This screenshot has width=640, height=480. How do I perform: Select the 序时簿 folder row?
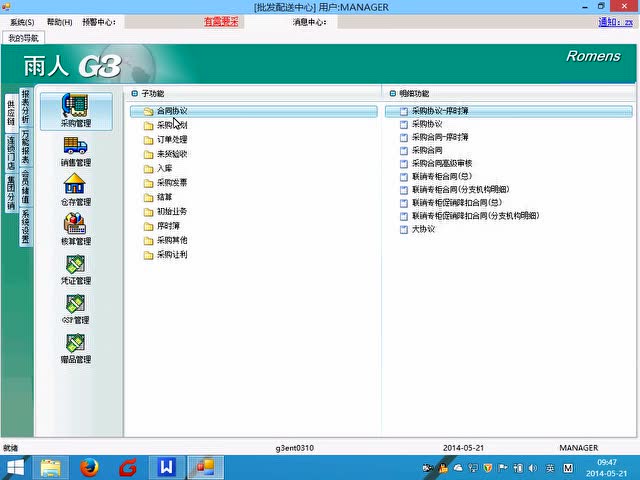click(253, 226)
